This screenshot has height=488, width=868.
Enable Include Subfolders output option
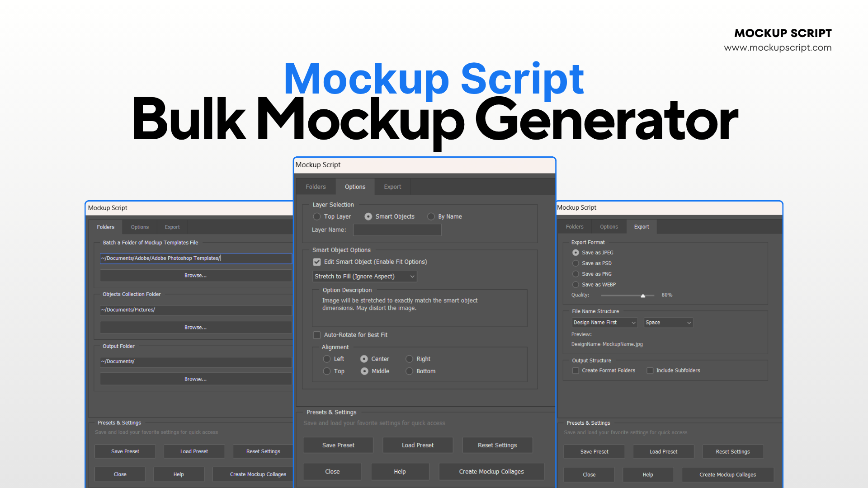pyautogui.click(x=650, y=371)
